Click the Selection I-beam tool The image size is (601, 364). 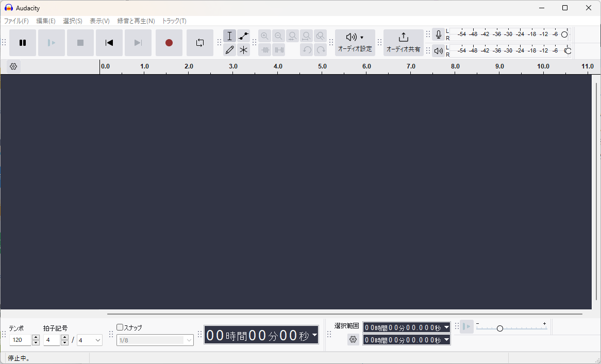pos(230,36)
